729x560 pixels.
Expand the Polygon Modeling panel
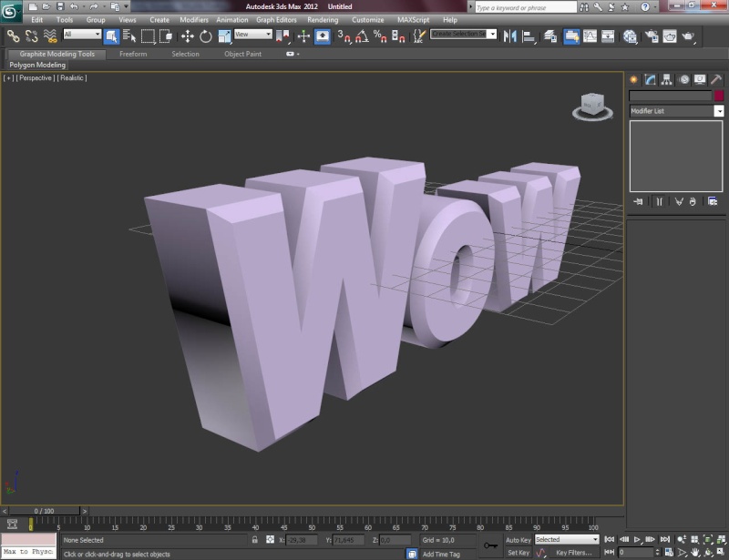point(37,65)
